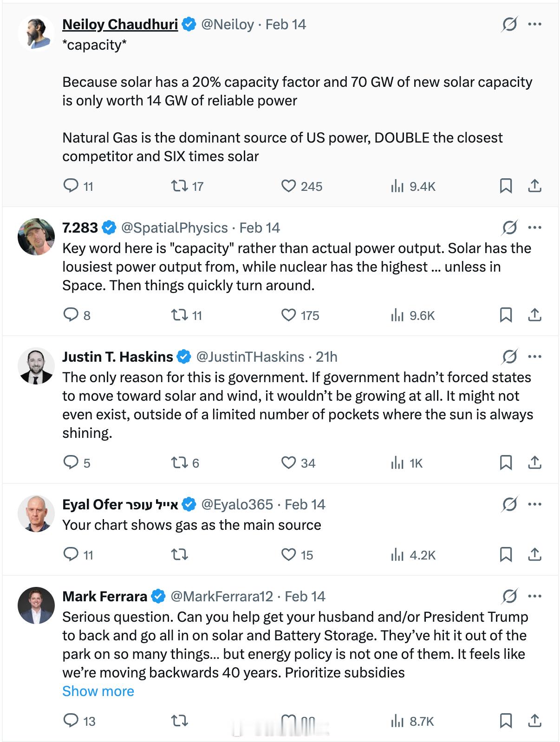The height and width of the screenshot is (742, 560).
Task: Reply to Mark Ferrara's tweet
Action: 71,721
